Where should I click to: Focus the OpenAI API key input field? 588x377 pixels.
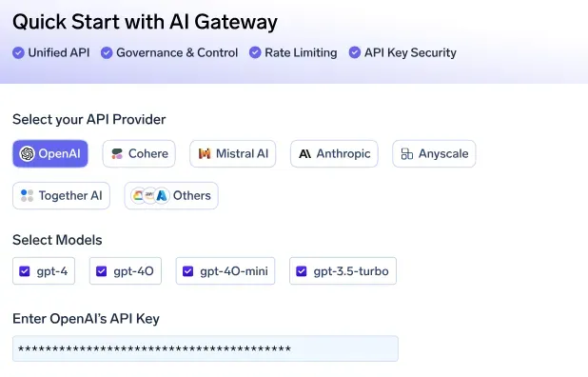pos(206,348)
